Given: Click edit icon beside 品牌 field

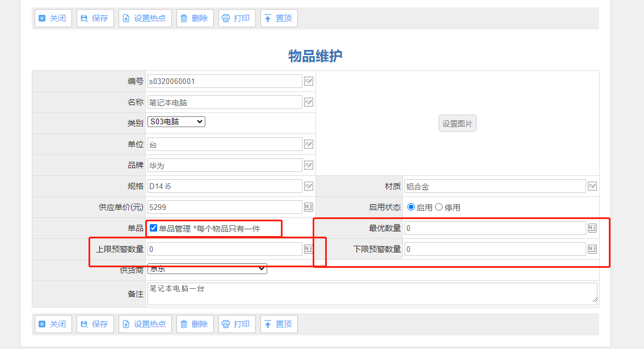Looking at the screenshot, I should 309,165.
